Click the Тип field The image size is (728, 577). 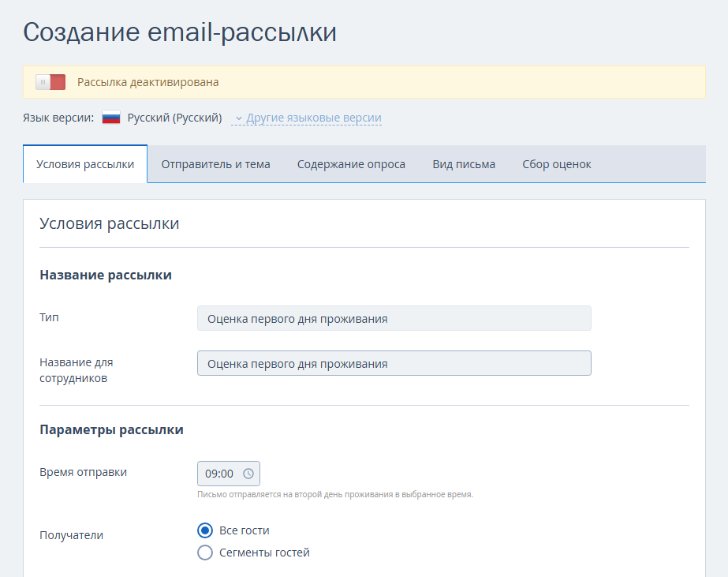pyautogui.click(x=394, y=318)
